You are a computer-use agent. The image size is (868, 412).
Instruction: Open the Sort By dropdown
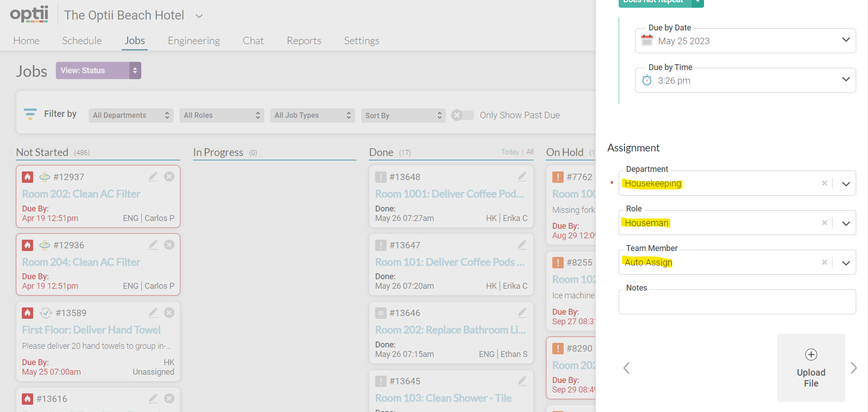click(403, 116)
